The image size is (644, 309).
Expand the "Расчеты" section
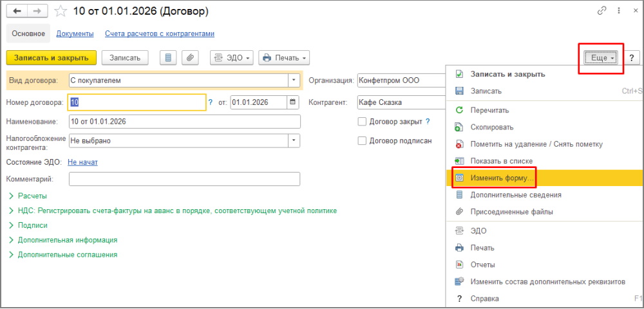point(32,196)
